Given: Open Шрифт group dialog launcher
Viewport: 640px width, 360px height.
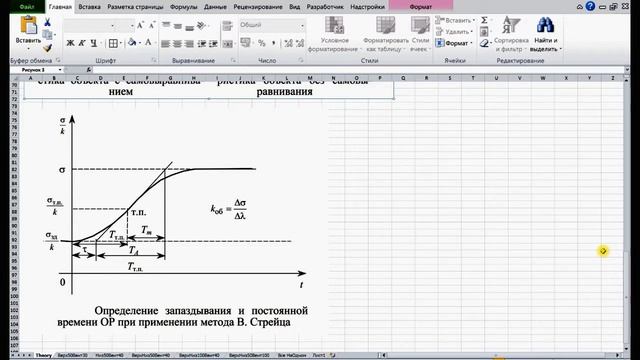Looking at the screenshot, I should [154, 60].
